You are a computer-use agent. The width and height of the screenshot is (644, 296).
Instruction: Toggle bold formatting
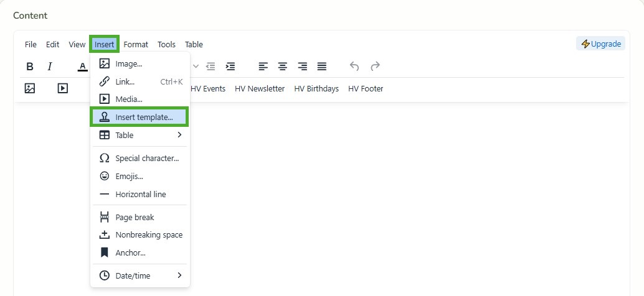pyautogui.click(x=29, y=67)
